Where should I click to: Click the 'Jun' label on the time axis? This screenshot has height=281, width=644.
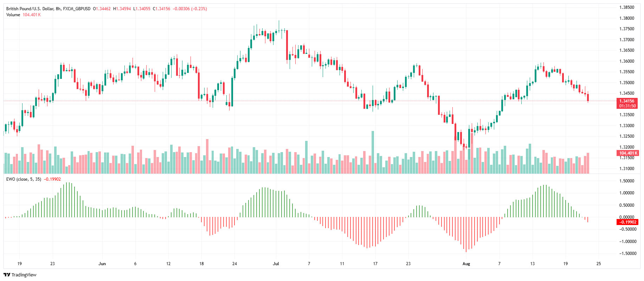coord(102,264)
